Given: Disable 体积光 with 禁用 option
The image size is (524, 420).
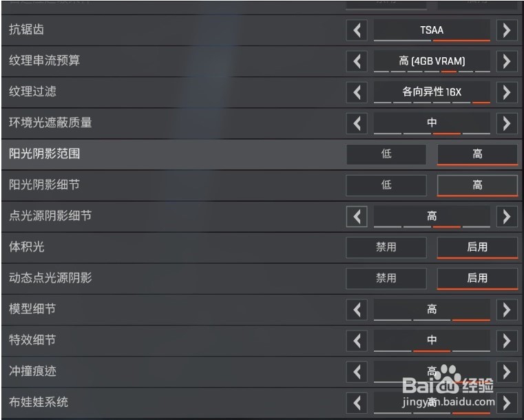Looking at the screenshot, I should (x=386, y=247).
